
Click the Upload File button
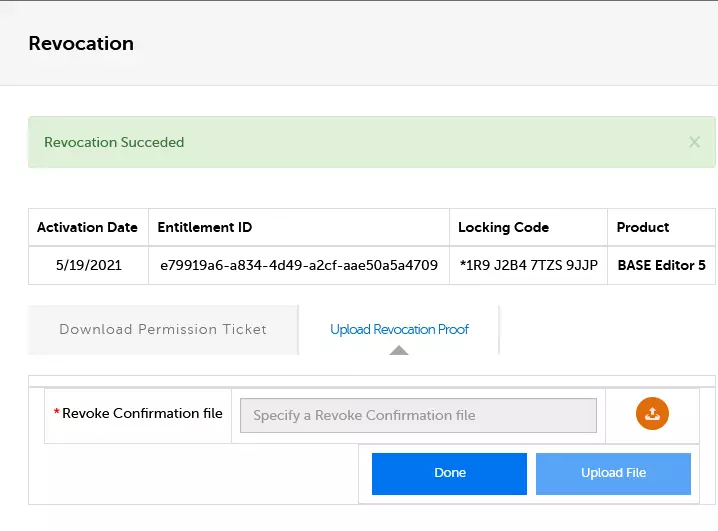(613, 473)
